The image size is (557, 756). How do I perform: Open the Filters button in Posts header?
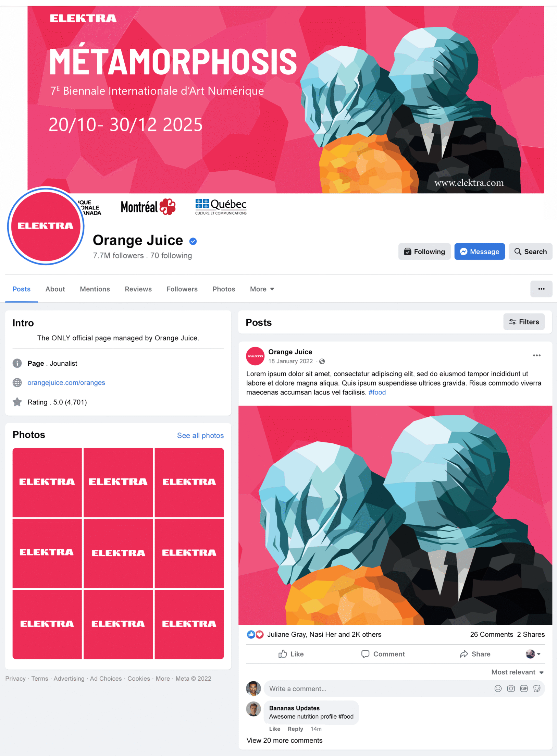pyautogui.click(x=524, y=322)
